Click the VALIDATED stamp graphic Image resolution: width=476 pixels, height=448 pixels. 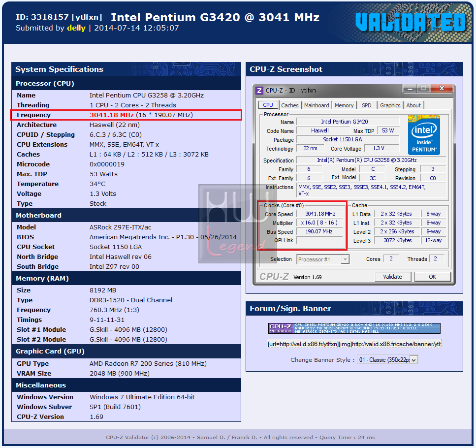click(411, 22)
